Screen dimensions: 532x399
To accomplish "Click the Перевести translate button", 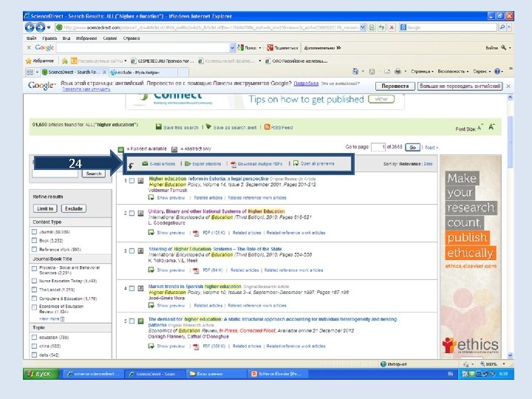I will (x=395, y=86).
